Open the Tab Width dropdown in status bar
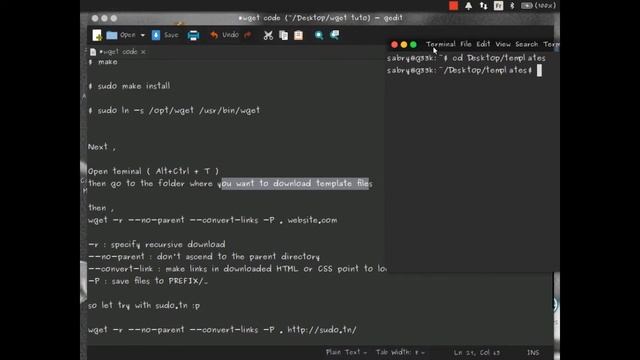This screenshot has height=360, width=640. (x=400, y=352)
